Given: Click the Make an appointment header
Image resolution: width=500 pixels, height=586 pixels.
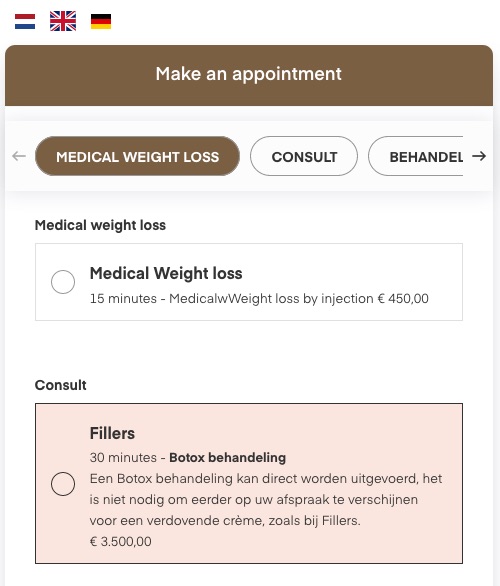Looking at the screenshot, I should (x=249, y=75).
